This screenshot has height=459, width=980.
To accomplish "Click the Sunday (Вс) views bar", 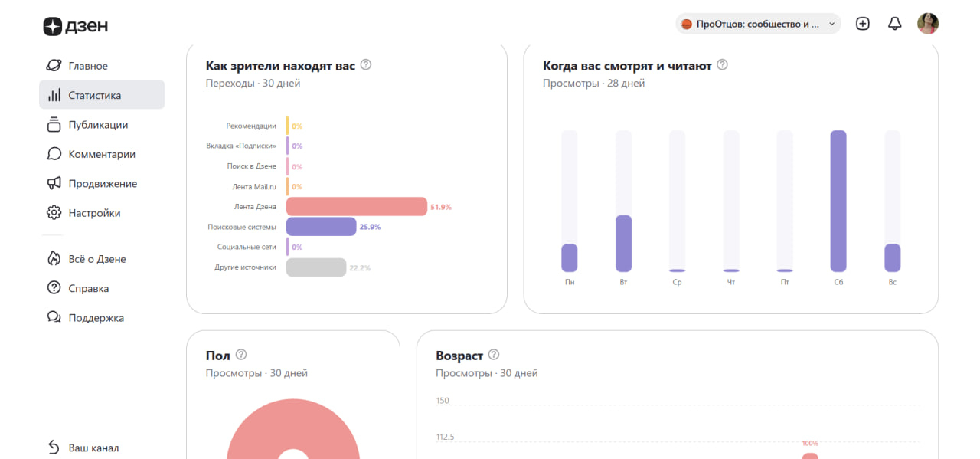I will pos(893,258).
